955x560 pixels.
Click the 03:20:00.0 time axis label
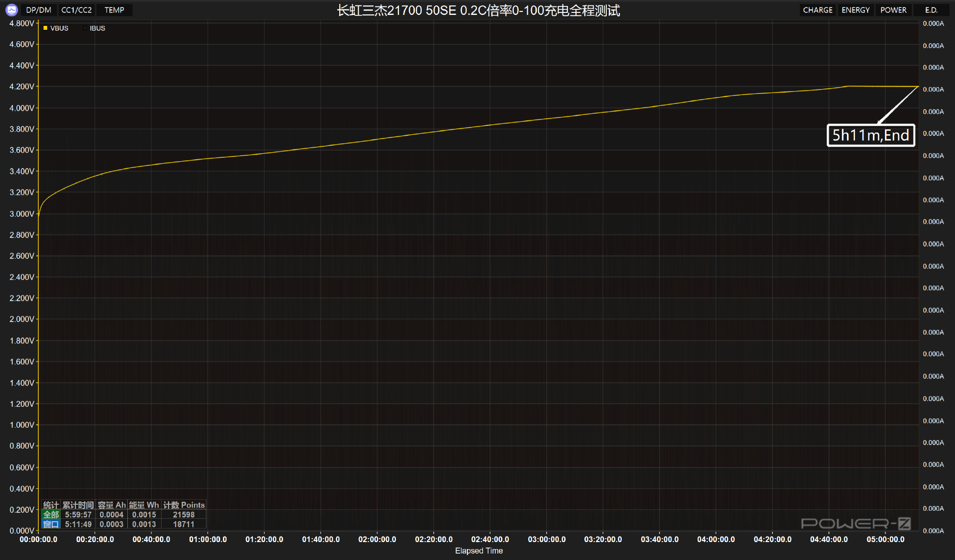click(x=603, y=539)
